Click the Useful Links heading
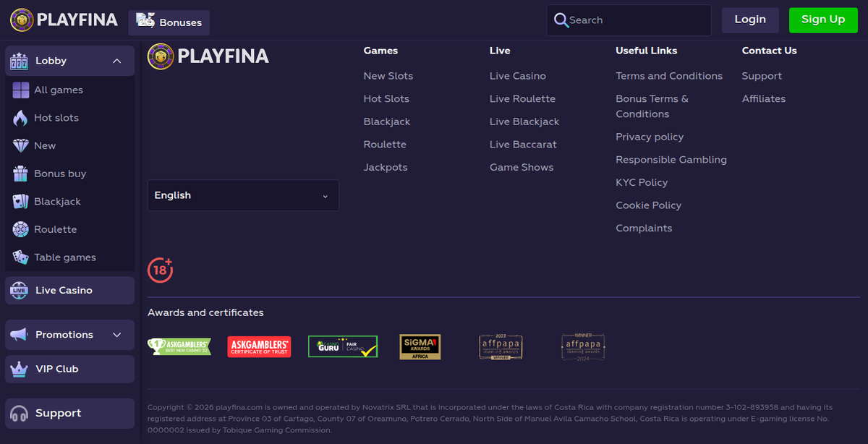Screen dimensions: 868x444 tap(647, 51)
